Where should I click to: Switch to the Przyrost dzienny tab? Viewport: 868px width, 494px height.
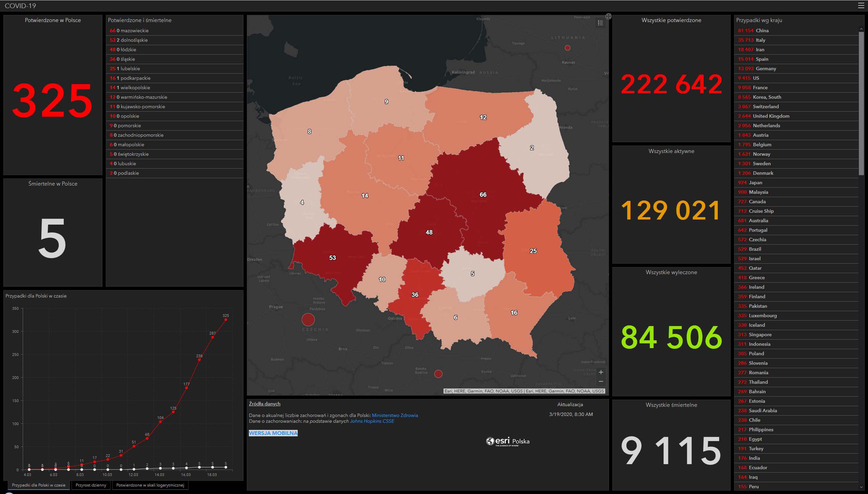[91, 485]
